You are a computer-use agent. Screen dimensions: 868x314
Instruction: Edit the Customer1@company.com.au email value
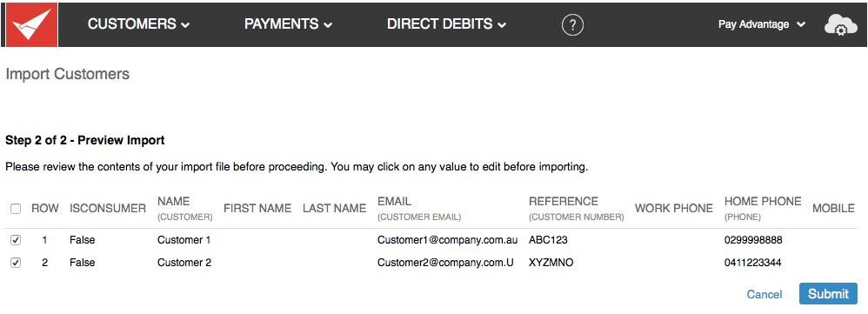[447, 240]
